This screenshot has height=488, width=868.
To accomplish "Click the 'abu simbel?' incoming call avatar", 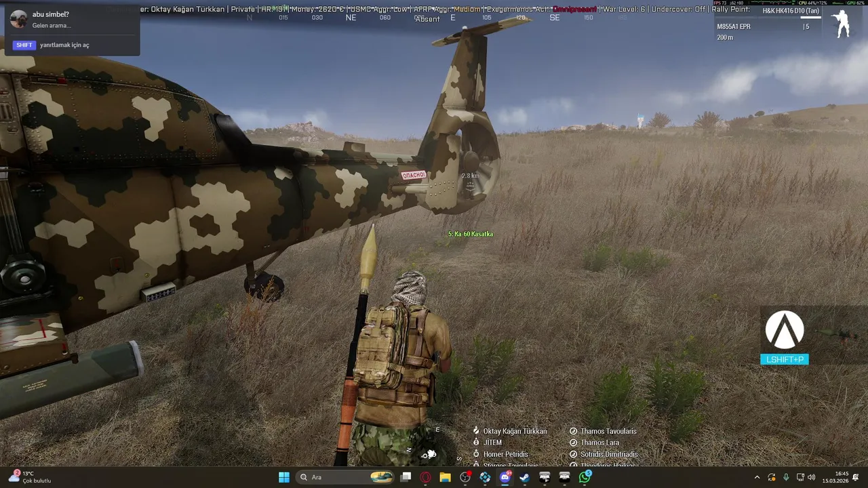I will click(19, 19).
